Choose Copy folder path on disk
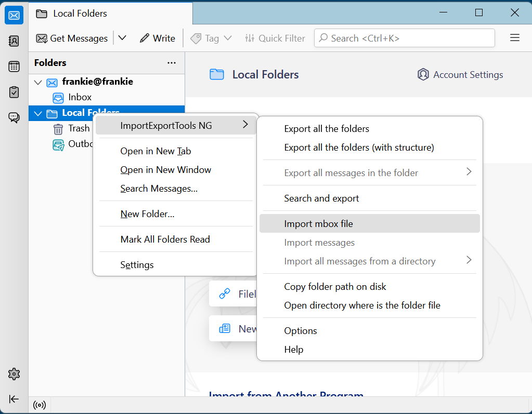Image resolution: width=532 pixels, height=414 pixels. click(x=370, y=287)
